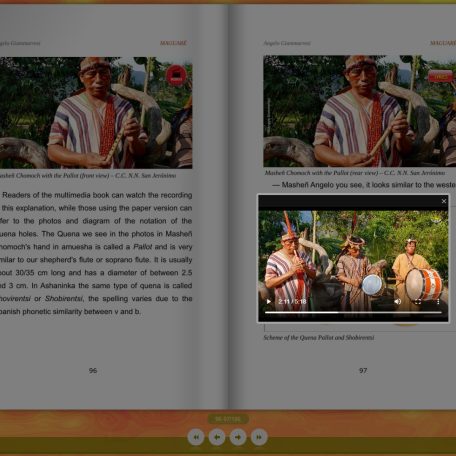This screenshot has width=456, height=456.
Task: Click the video time 2:11 / 5:18
Action: click(292, 302)
